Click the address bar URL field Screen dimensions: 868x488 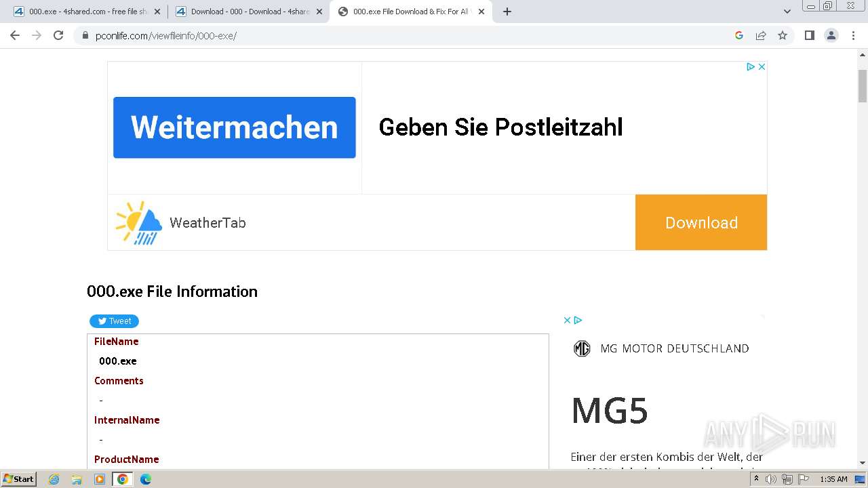pyautogui.click(x=407, y=35)
